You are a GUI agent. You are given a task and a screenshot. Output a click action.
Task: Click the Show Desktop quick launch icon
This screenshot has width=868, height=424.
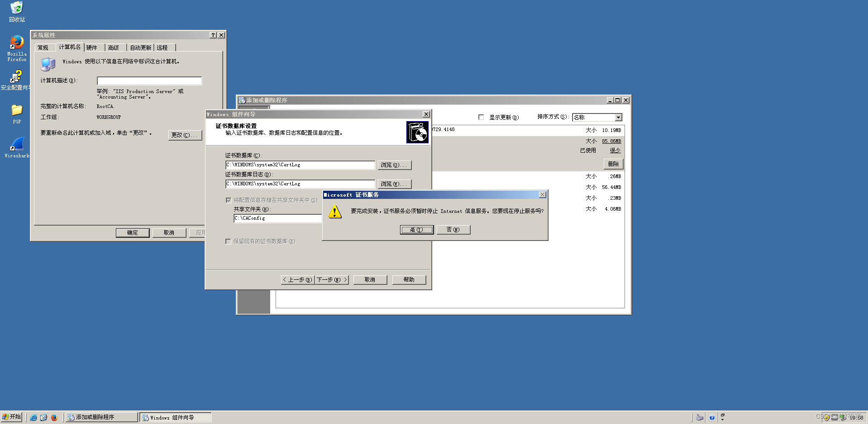44,417
